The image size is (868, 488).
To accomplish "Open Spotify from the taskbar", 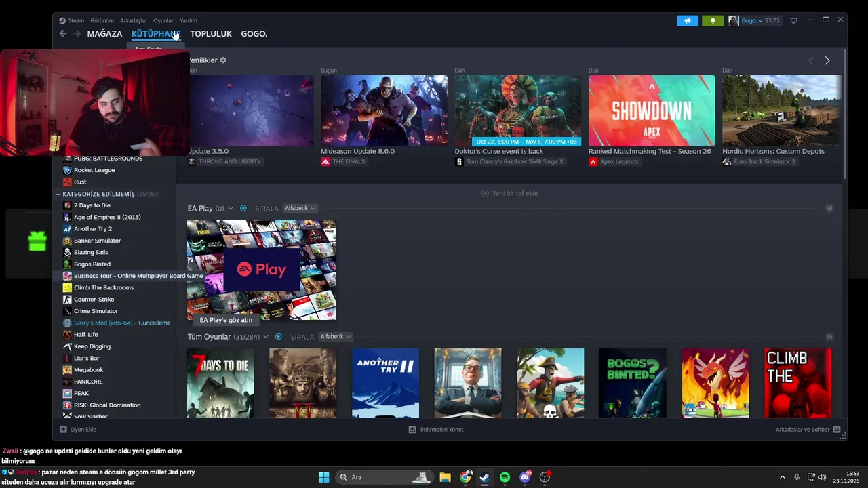I will tap(505, 477).
